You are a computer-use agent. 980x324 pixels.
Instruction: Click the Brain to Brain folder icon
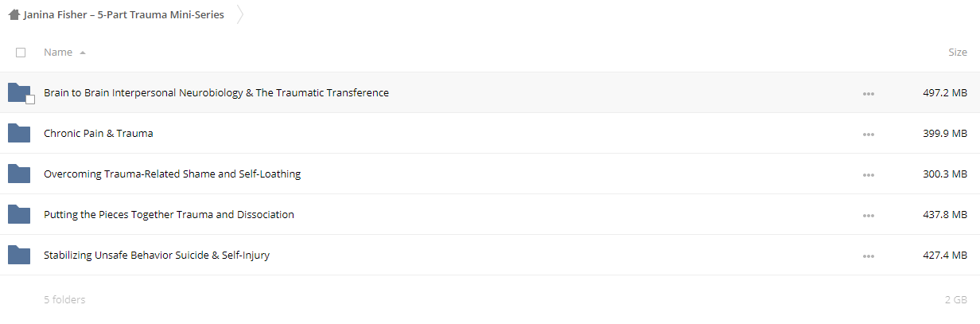point(19,92)
